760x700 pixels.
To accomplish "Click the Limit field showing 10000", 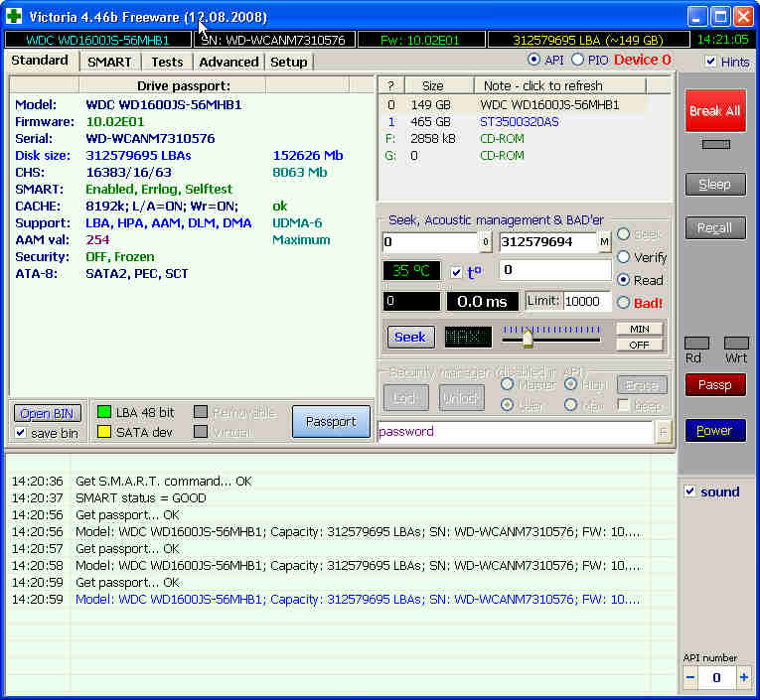I will coord(586,301).
